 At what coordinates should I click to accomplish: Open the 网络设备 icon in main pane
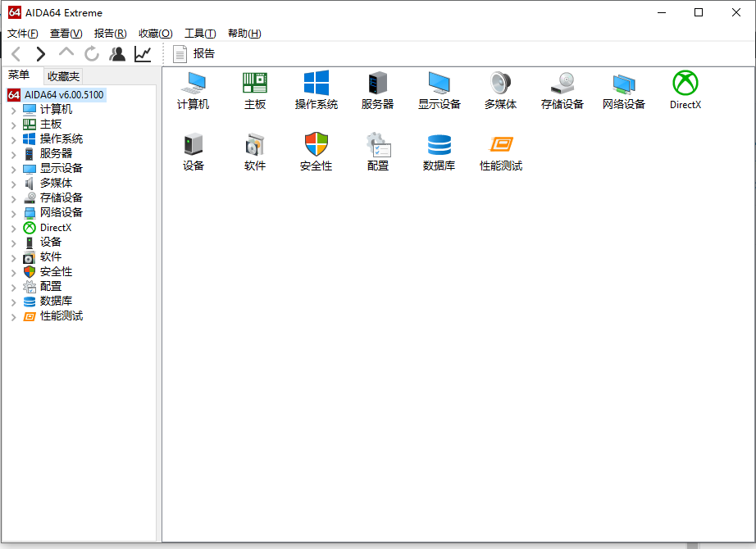[624, 90]
